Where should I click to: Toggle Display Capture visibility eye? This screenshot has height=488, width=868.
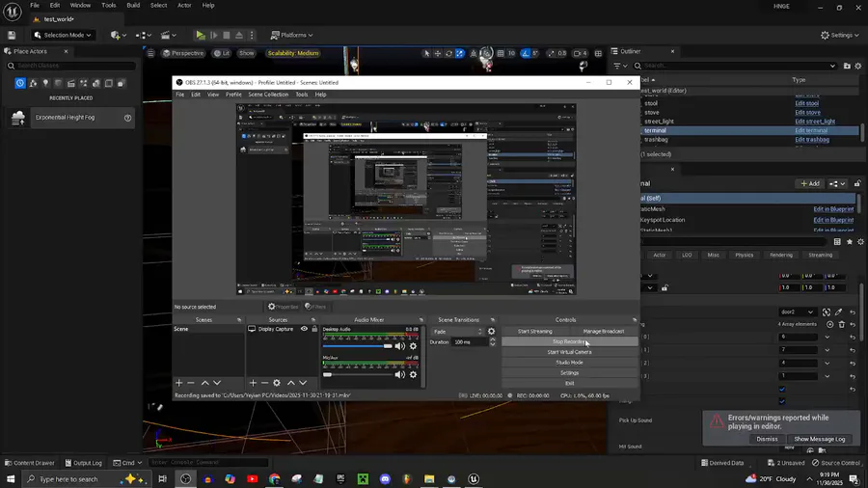304,329
